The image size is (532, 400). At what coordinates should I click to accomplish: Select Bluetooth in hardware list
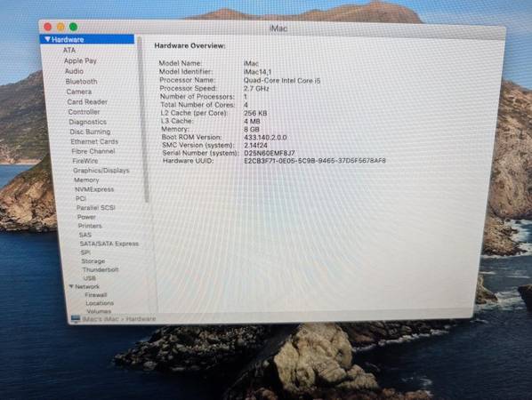coord(82,82)
